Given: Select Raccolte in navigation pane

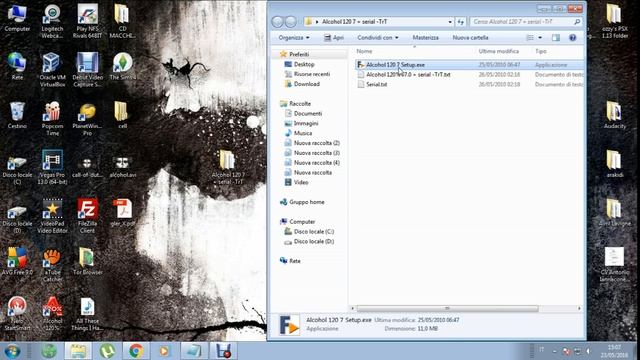Looking at the screenshot, I should point(296,104).
